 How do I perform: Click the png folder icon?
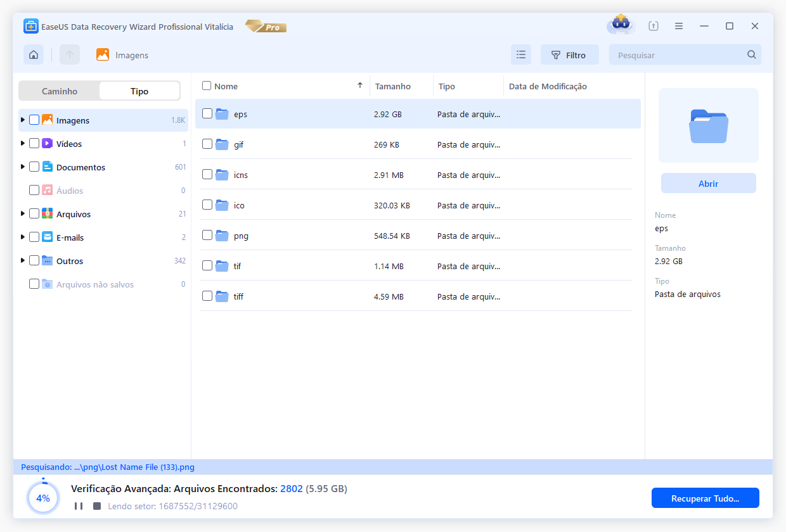(222, 236)
